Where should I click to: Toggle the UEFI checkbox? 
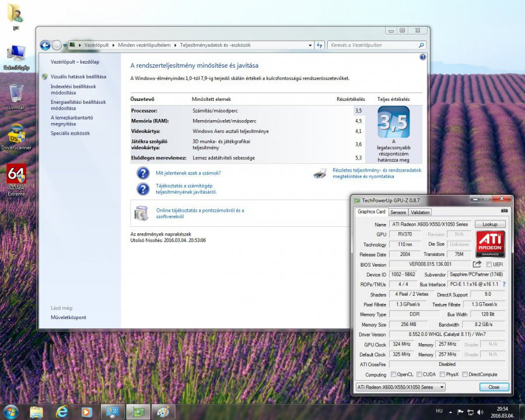coord(489,264)
